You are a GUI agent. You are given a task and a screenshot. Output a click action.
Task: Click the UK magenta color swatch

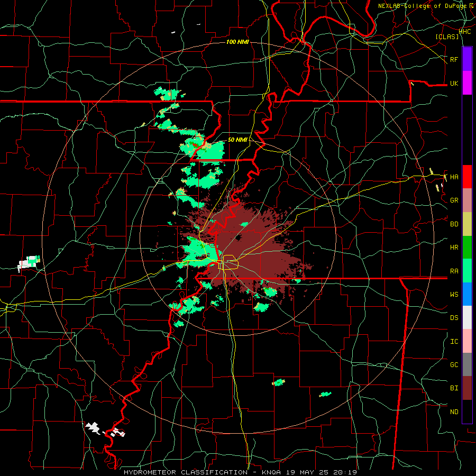pos(467,83)
